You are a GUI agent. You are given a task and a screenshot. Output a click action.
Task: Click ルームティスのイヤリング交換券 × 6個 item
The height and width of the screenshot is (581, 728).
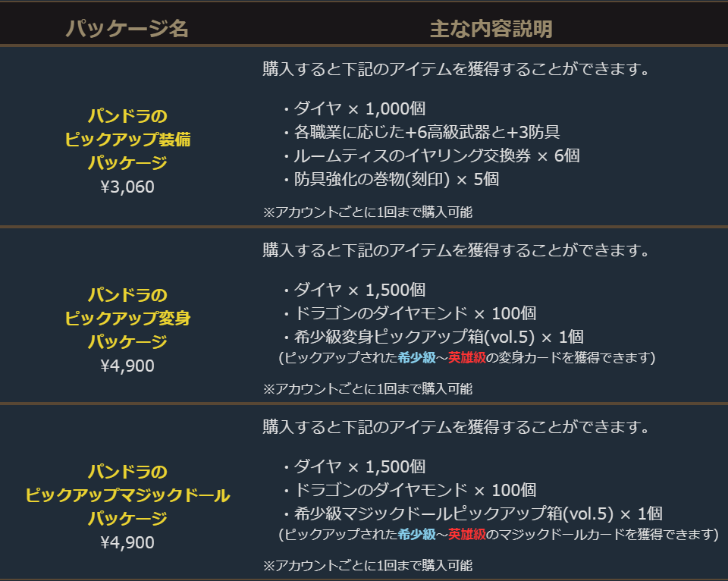431,155
